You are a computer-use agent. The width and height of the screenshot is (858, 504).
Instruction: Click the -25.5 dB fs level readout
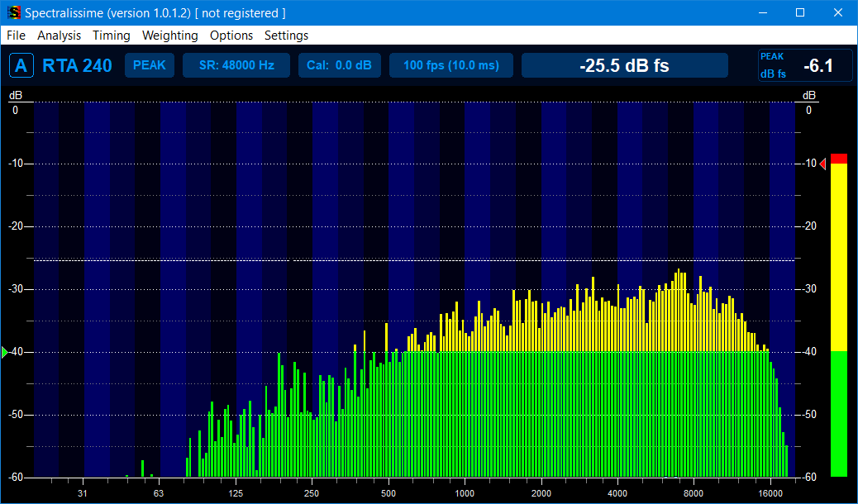click(624, 65)
